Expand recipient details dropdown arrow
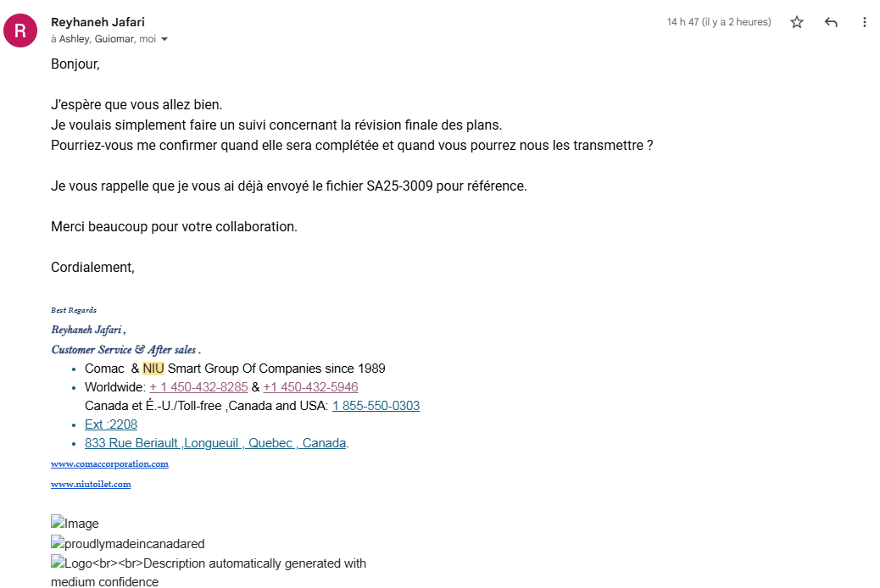Screen dimensions: 880x588 pyautogui.click(x=164, y=39)
